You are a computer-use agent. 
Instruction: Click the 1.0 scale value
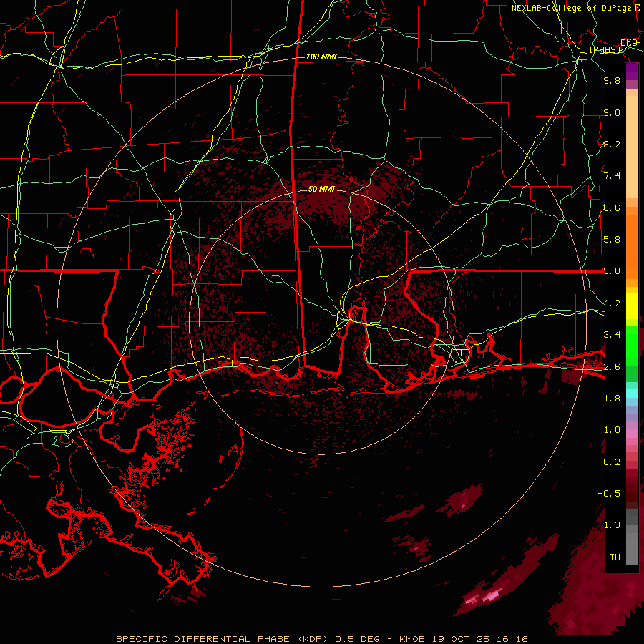pos(612,430)
